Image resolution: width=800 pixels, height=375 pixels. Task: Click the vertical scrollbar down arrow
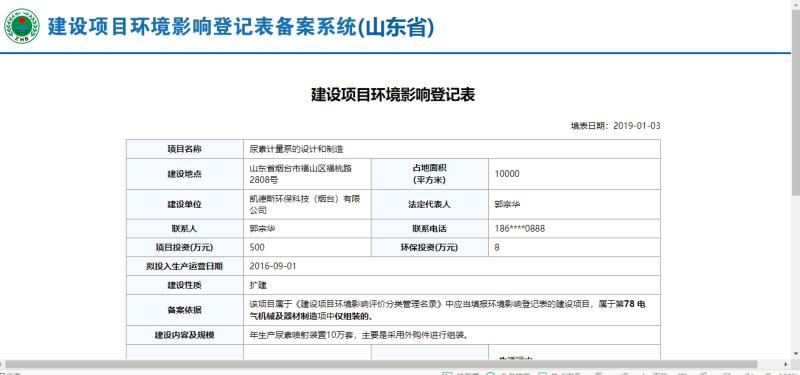(x=795, y=355)
